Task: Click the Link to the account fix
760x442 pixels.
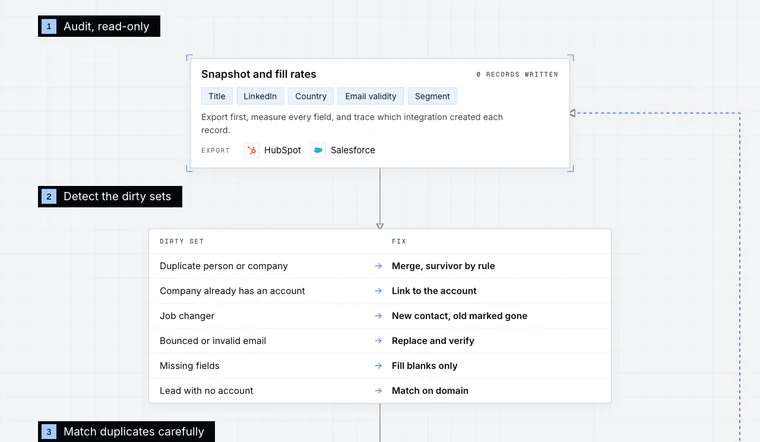Action: [x=434, y=291]
